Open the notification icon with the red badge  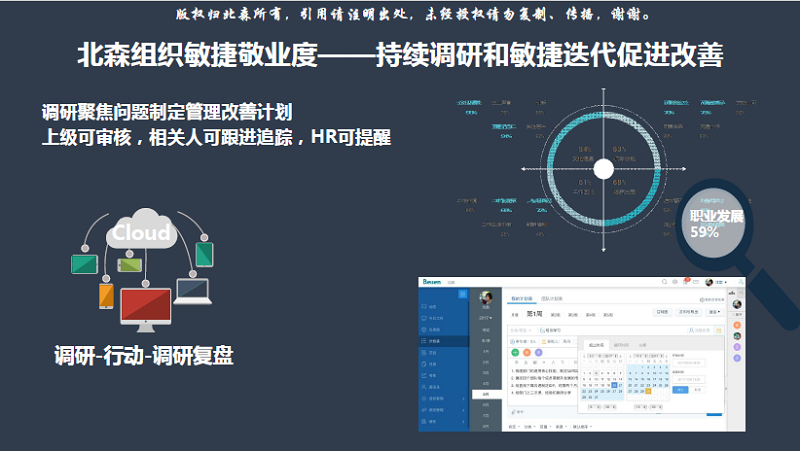[x=686, y=282]
